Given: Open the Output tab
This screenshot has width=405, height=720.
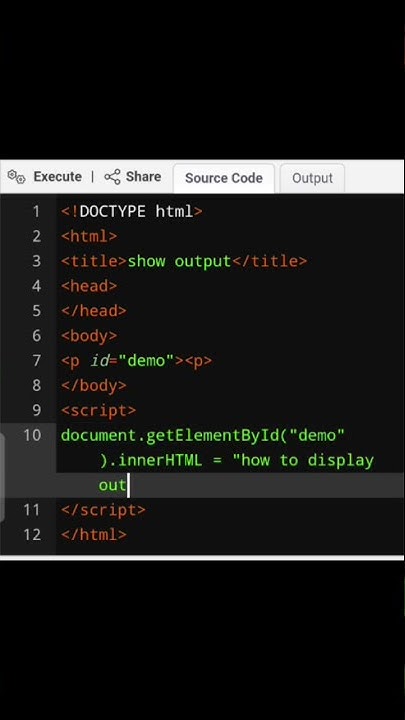Looking at the screenshot, I should (x=312, y=178).
